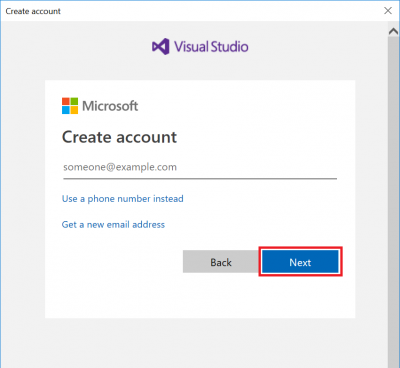Click the Microsoft four-square logo

click(x=70, y=106)
